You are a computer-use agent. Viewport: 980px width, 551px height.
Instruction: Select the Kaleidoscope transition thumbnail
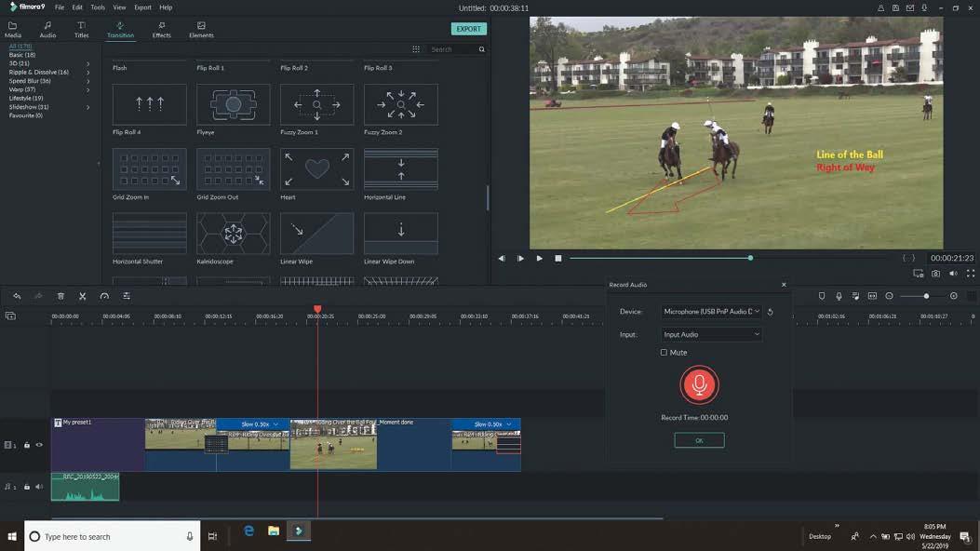pyautogui.click(x=233, y=234)
